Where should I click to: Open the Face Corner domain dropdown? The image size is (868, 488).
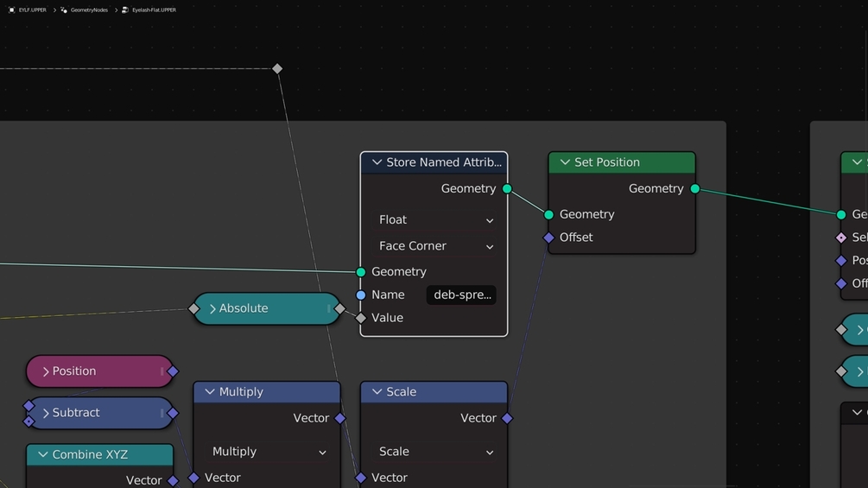pyautogui.click(x=434, y=246)
